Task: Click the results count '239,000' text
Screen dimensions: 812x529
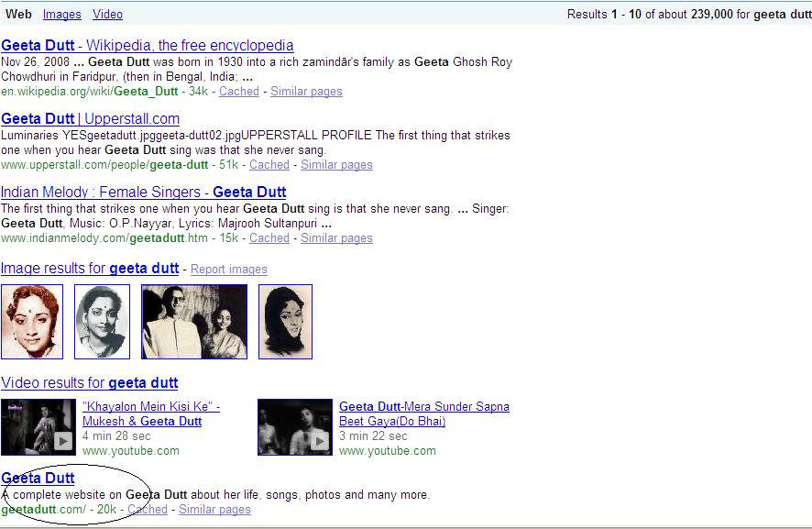Action: (x=711, y=14)
